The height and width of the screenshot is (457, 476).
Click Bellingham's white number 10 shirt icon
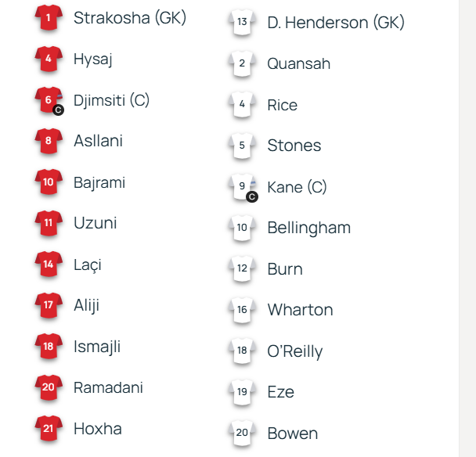(242, 228)
